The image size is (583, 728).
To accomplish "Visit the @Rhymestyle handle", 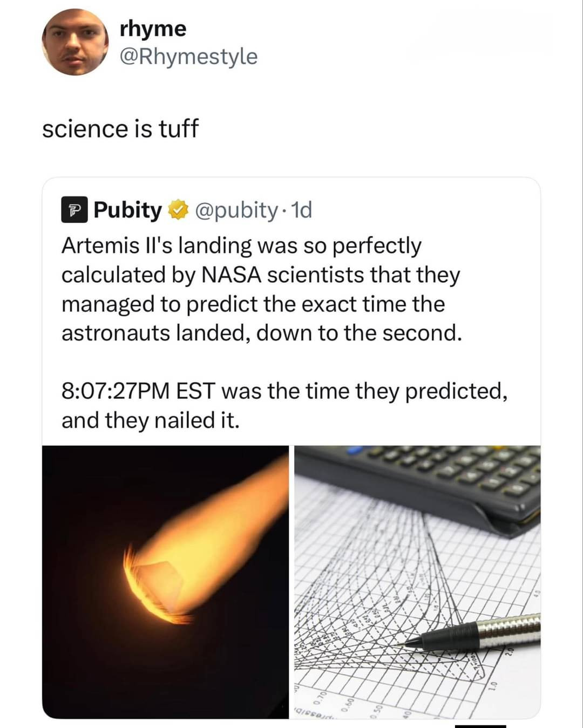I will [188, 56].
